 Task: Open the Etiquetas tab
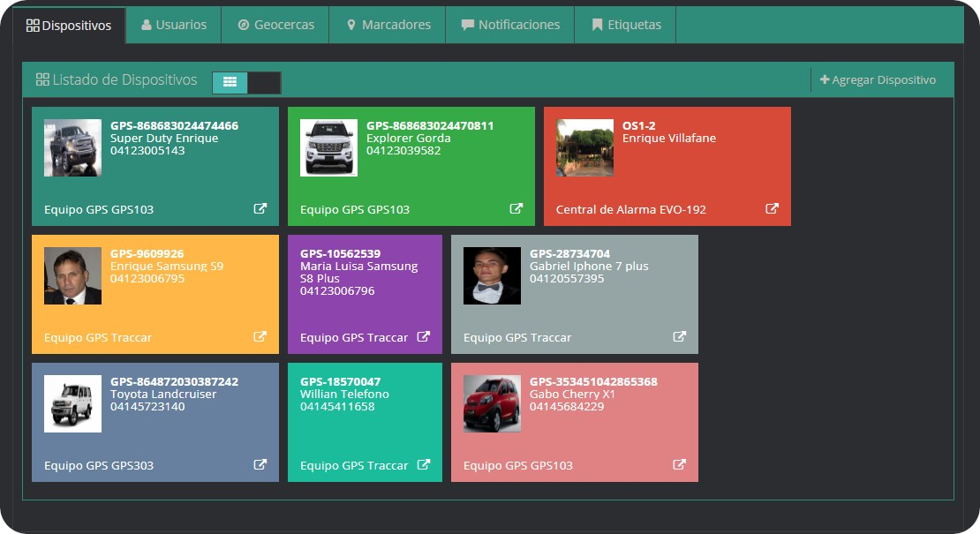click(626, 25)
